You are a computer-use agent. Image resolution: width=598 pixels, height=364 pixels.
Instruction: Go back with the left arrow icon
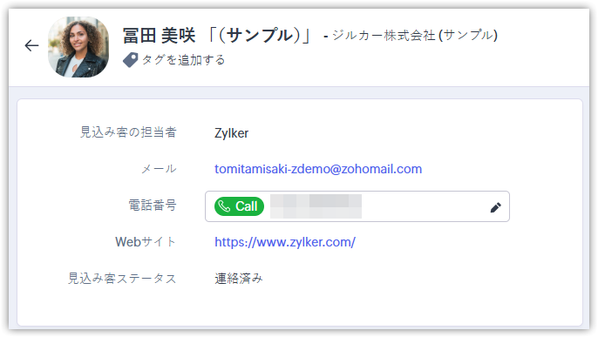(x=31, y=46)
